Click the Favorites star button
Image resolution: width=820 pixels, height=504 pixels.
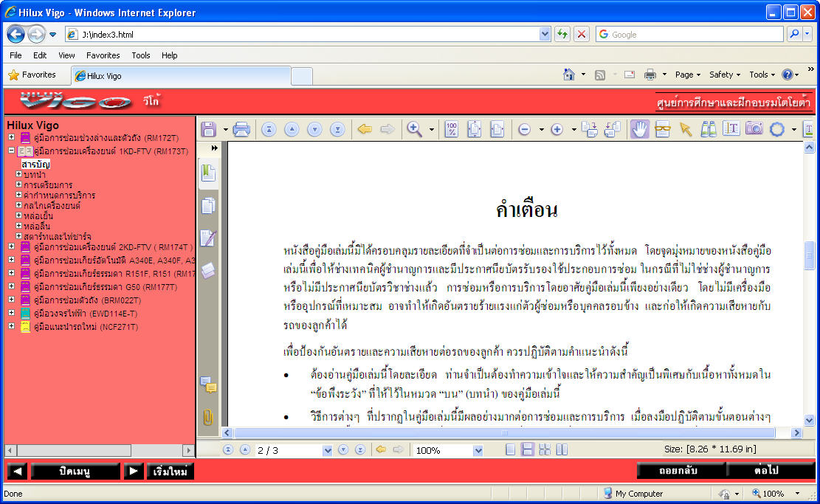coord(32,75)
